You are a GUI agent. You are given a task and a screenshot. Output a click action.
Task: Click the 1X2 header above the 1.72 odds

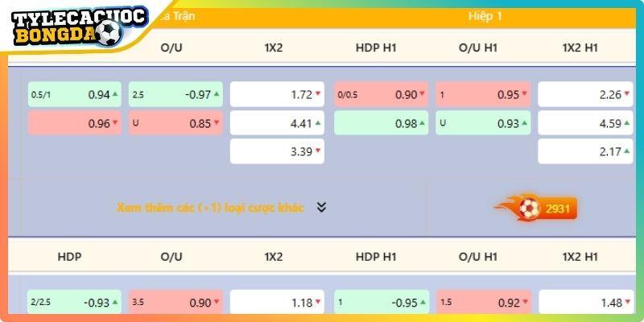point(274,48)
